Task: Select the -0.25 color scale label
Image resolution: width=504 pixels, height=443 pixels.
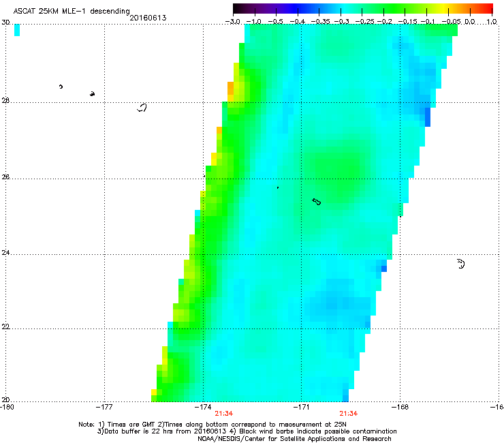Action: point(364,22)
